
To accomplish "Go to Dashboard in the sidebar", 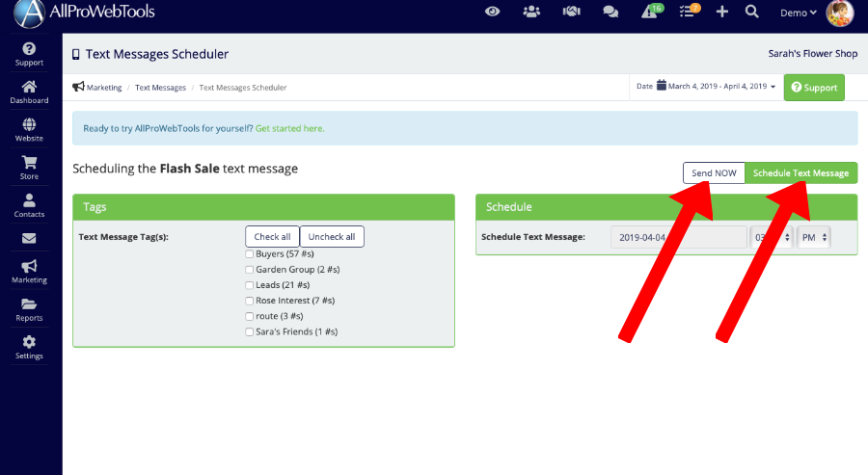I will point(29,92).
